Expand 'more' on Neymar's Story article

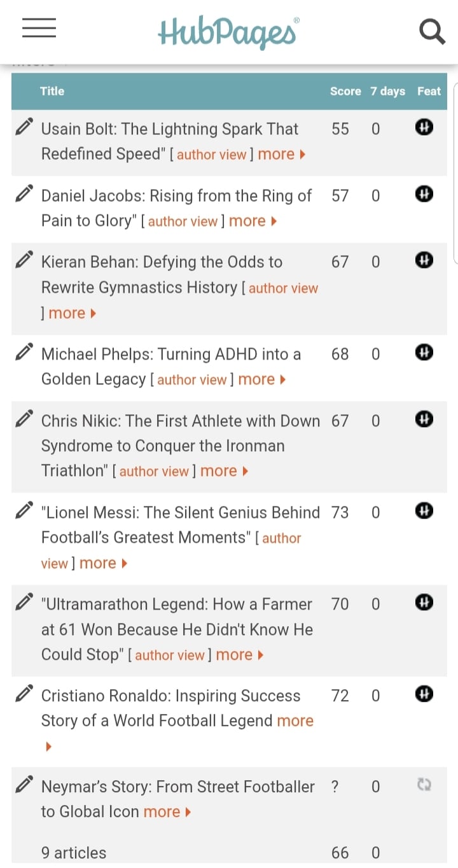tap(167, 812)
